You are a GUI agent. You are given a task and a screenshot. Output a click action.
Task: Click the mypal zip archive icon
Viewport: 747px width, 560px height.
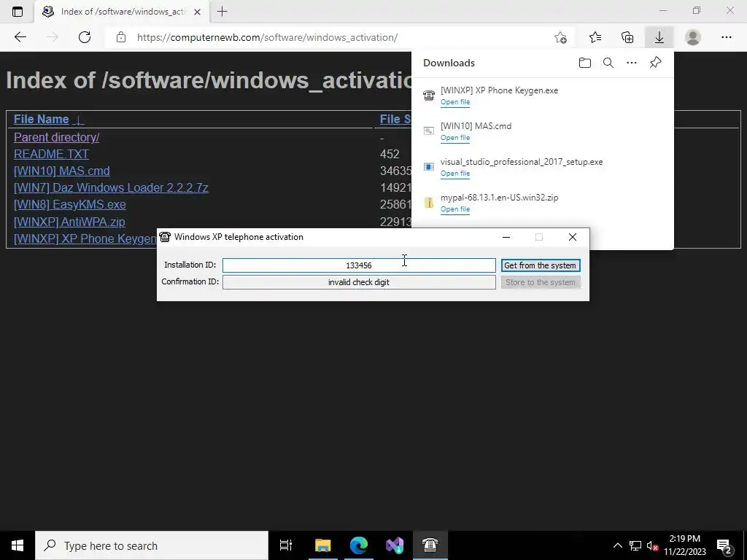(x=429, y=203)
